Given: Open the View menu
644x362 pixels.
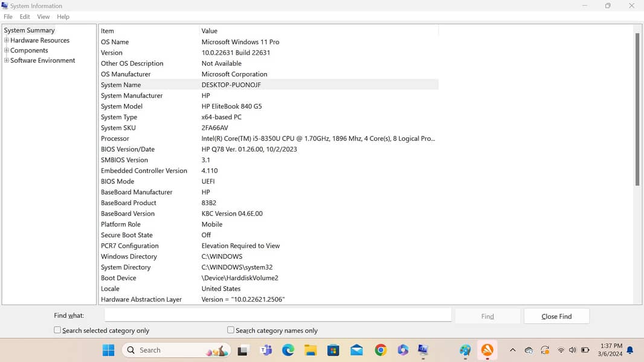Looking at the screenshot, I should tap(43, 17).
